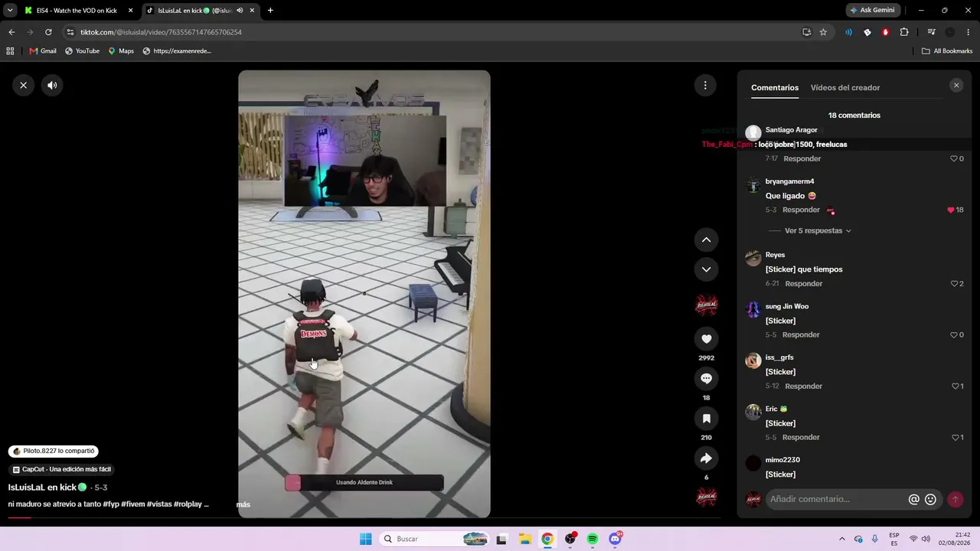Open Spotify from the taskbar

tap(593, 539)
